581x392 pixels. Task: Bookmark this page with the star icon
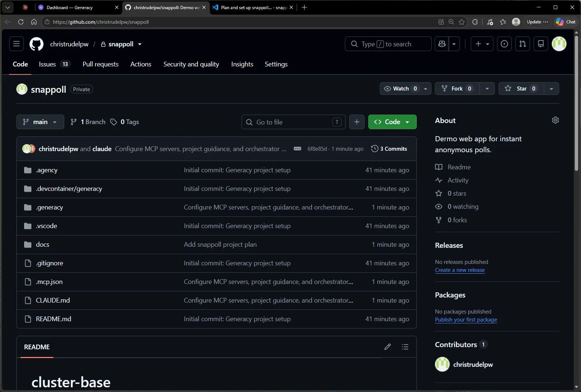click(462, 22)
